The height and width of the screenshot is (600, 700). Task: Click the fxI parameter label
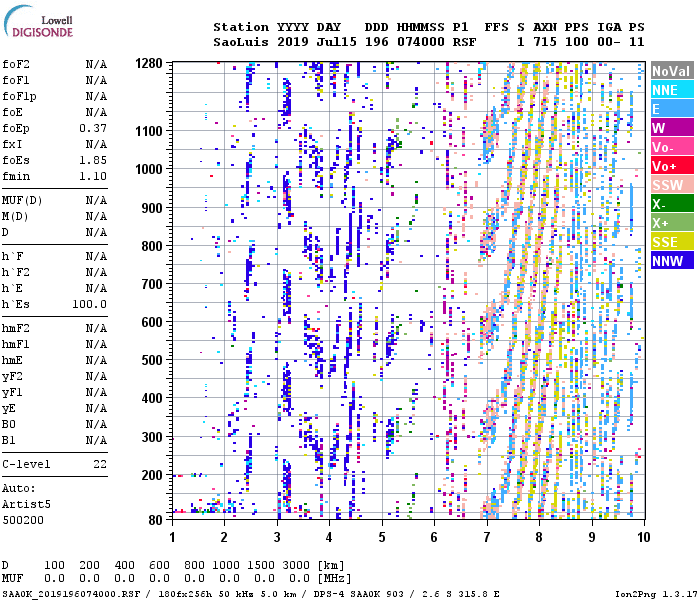(12, 145)
